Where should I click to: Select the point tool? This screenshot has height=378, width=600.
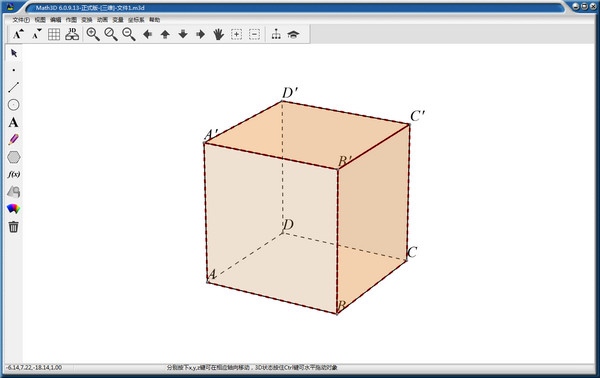14,70
